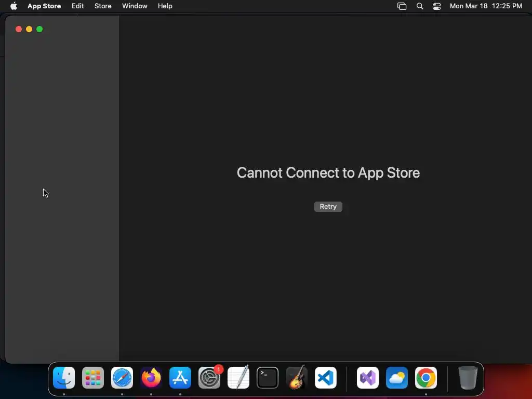Open Control Center in menu bar
Image resolution: width=532 pixels, height=399 pixels.
[x=436, y=6]
